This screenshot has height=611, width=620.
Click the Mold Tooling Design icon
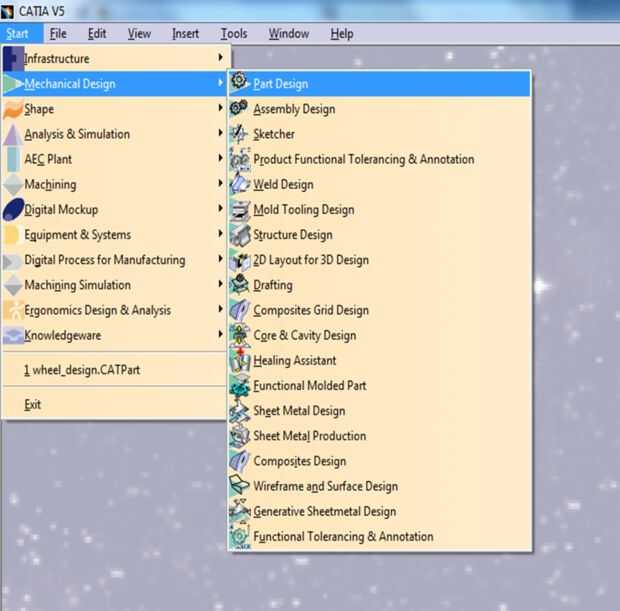(x=239, y=209)
